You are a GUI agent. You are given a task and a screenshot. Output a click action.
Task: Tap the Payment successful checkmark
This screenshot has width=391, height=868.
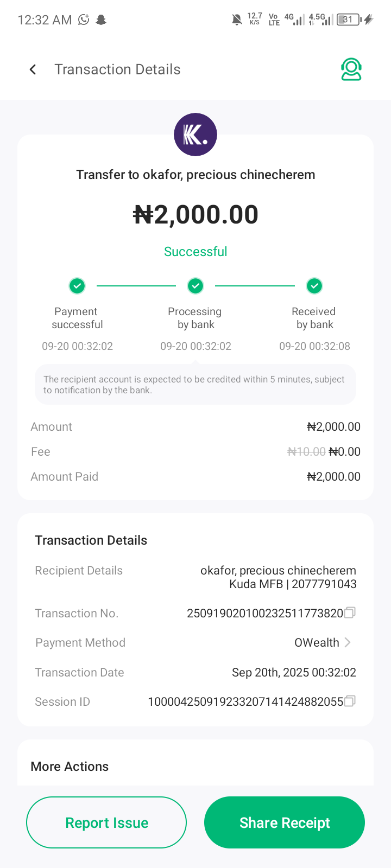click(77, 285)
